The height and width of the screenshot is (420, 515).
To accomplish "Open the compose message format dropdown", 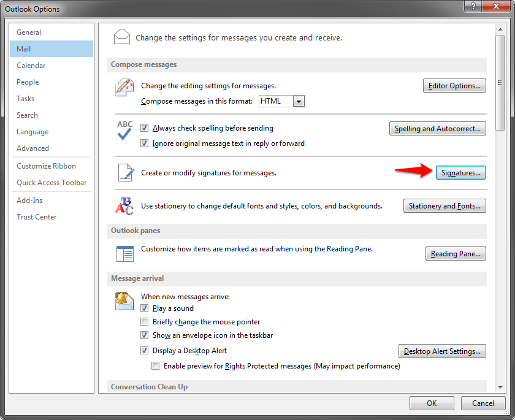I will point(299,101).
